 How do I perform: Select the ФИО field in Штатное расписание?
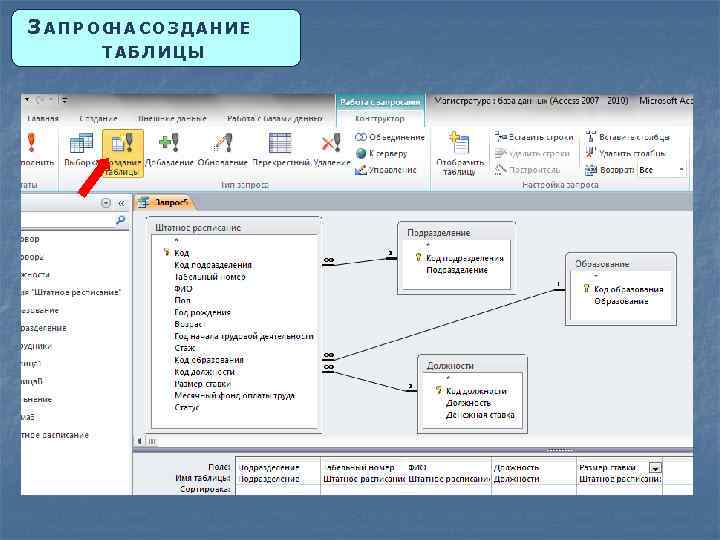pyautogui.click(x=183, y=289)
